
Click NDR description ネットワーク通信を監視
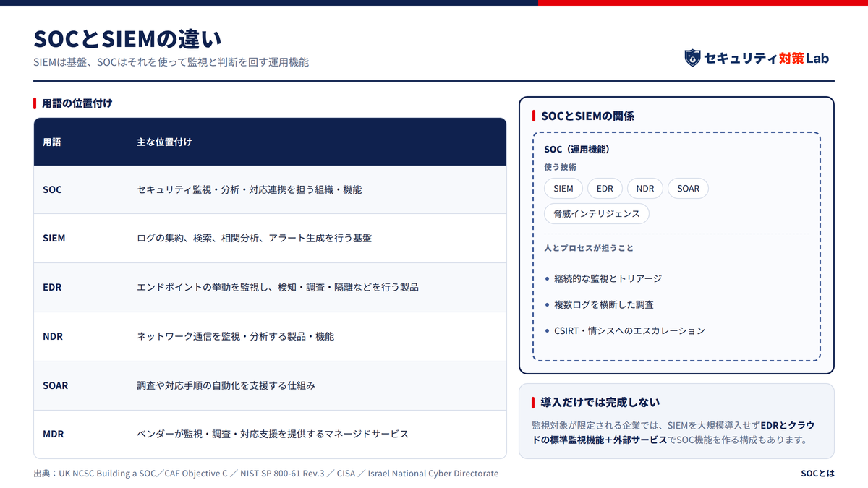click(235, 336)
